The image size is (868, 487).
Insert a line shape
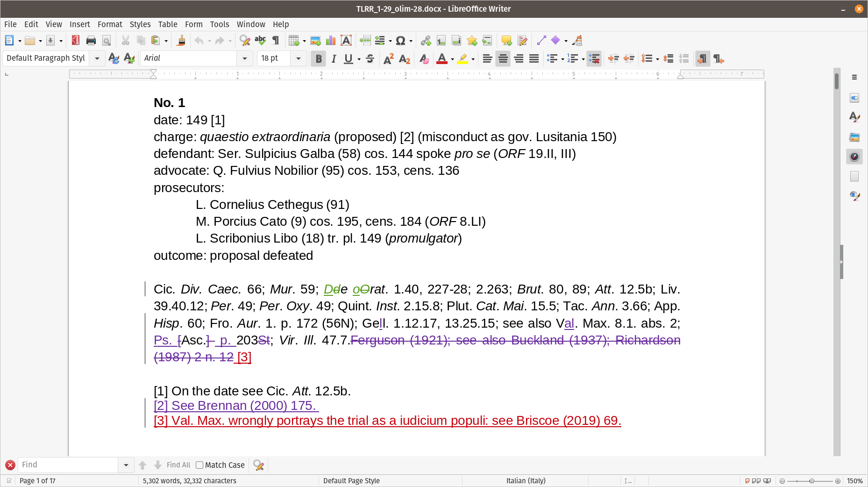click(541, 41)
